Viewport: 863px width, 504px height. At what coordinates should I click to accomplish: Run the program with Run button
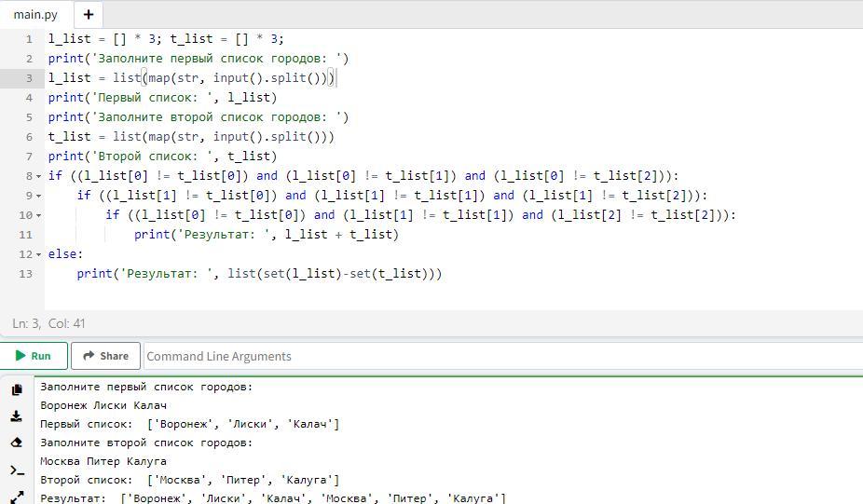pyautogui.click(x=33, y=356)
